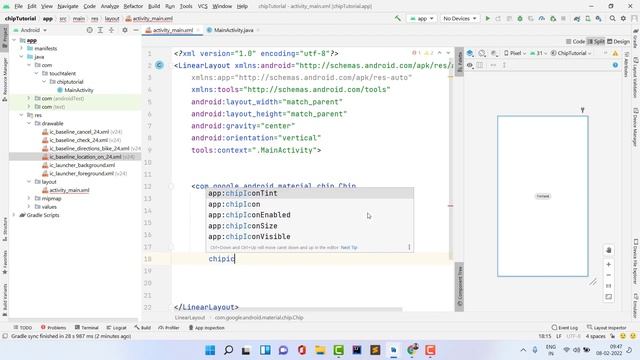The width and height of the screenshot is (640, 360).
Task: Open SDK Manager icon in top toolbar
Action: (x=598, y=18)
